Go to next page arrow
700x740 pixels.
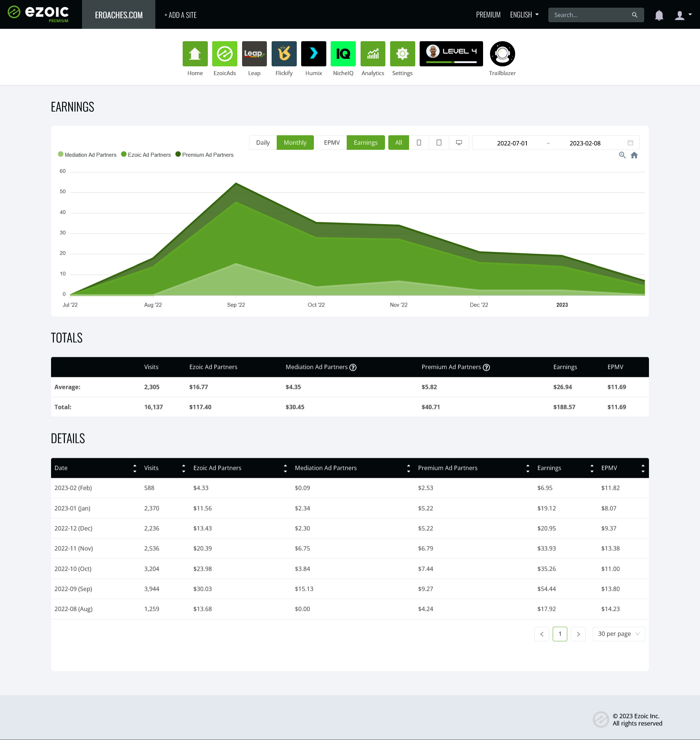coord(578,634)
